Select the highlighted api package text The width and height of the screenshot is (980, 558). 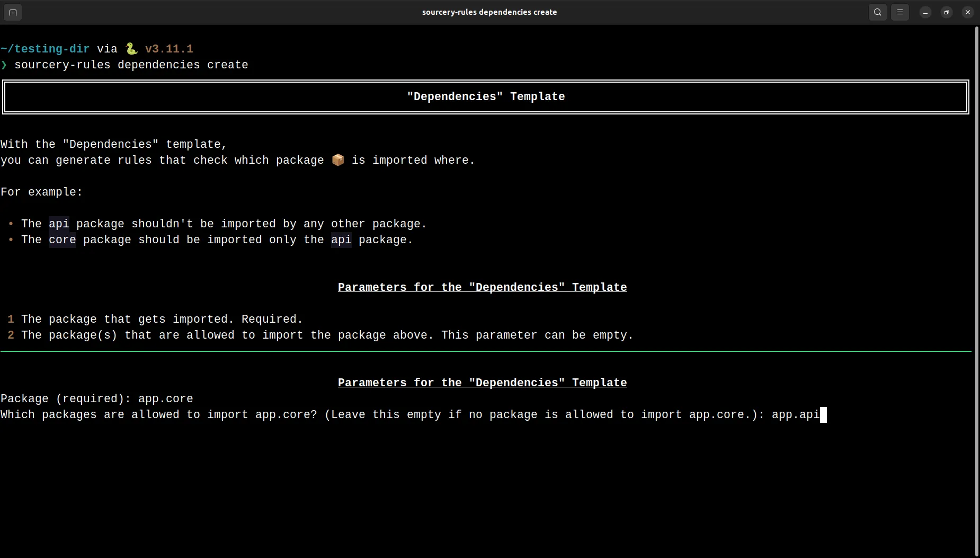60,224
